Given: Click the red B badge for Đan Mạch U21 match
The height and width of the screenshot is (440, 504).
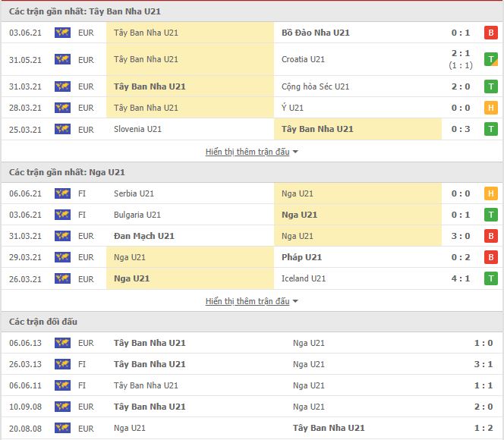Looking at the screenshot, I should pyautogui.click(x=491, y=236).
